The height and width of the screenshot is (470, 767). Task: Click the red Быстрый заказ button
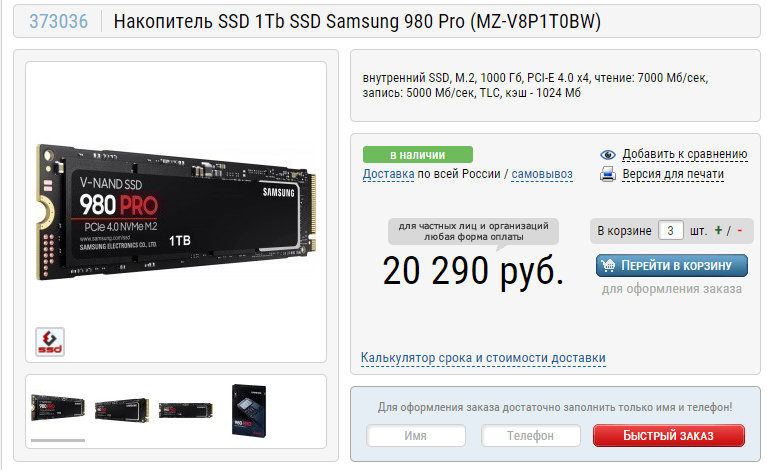tap(669, 435)
